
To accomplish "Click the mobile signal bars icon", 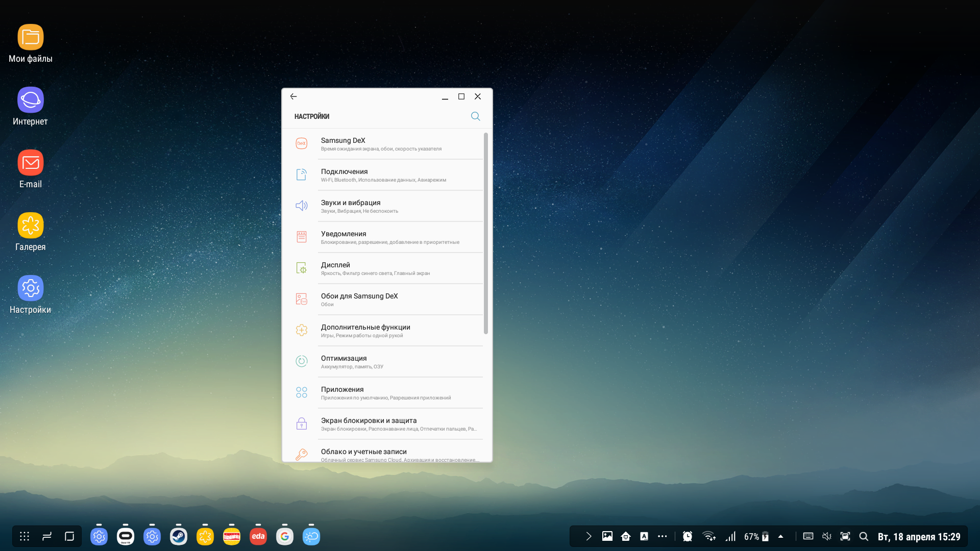I will click(x=730, y=536).
